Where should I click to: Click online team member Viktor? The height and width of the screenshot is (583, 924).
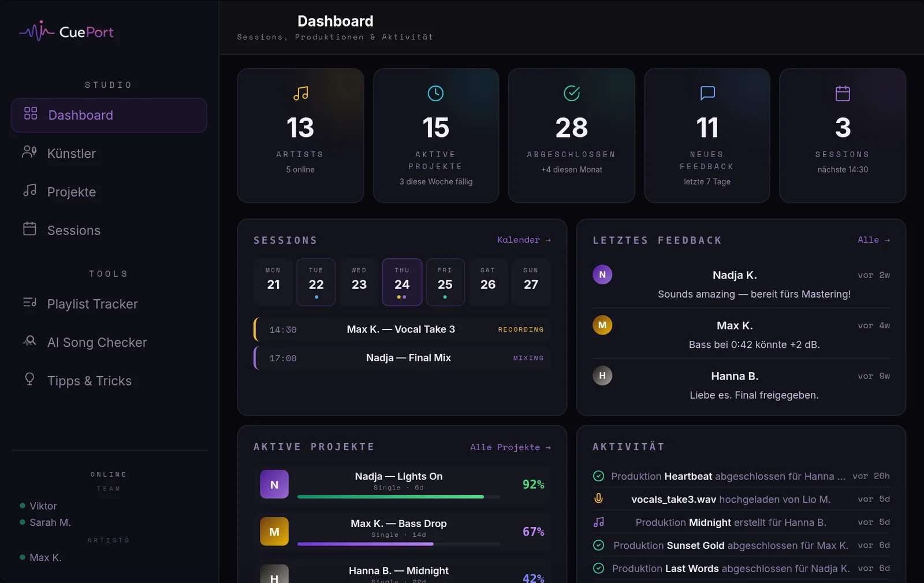coord(43,506)
